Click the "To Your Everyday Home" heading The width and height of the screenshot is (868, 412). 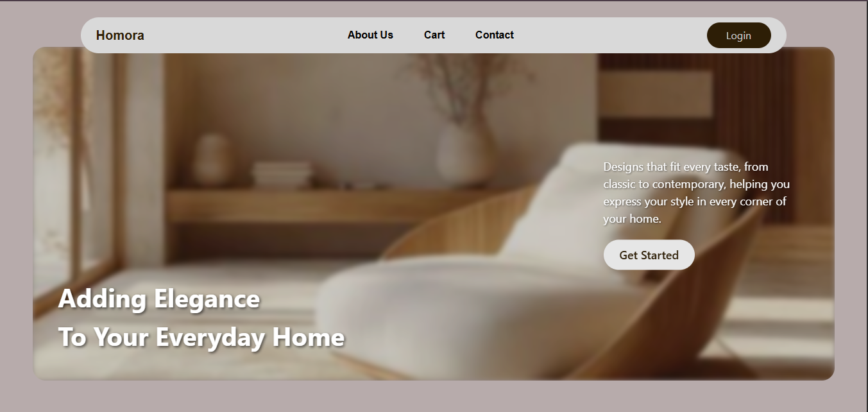click(x=201, y=337)
